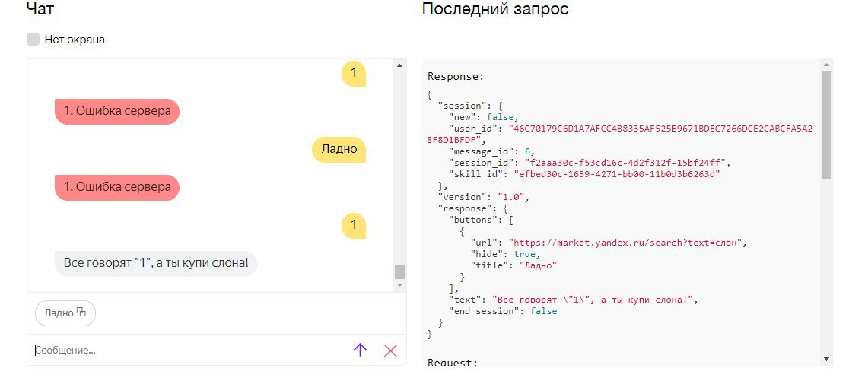This screenshot has width=868, height=378.
Task: Click the "Чат" heading
Action: 40,9
